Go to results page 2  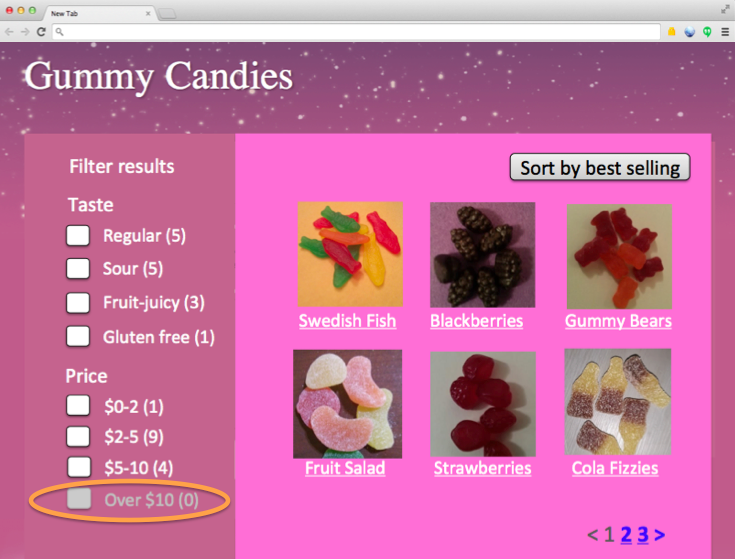coord(626,534)
